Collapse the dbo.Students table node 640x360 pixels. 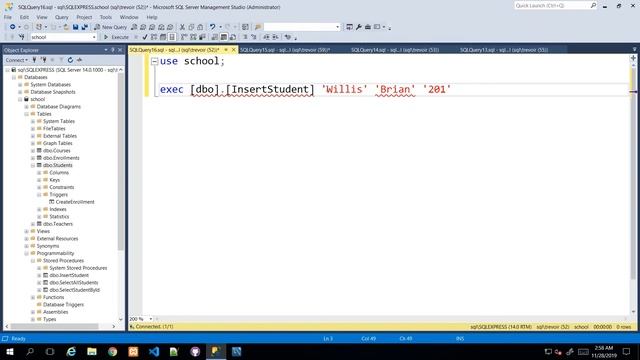(33, 165)
